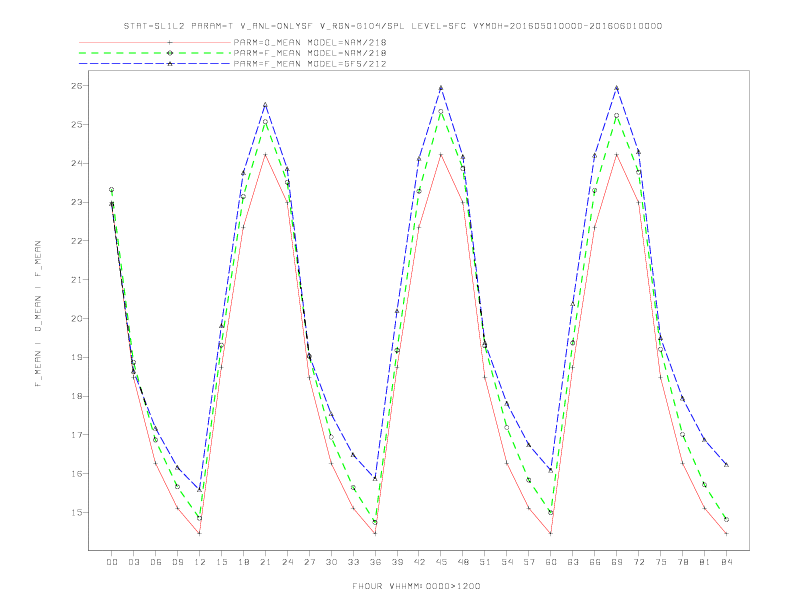This screenshot has width=792, height=612.
Task: Click x-axis tick label 30
Action: click(x=331, y=562)
